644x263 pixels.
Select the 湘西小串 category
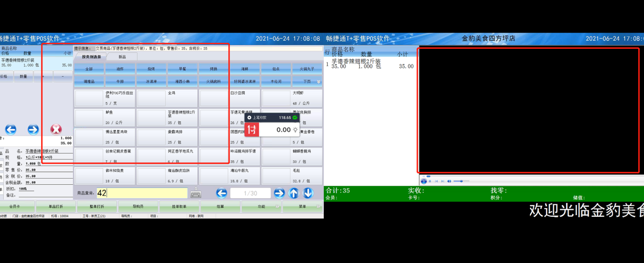182,82
